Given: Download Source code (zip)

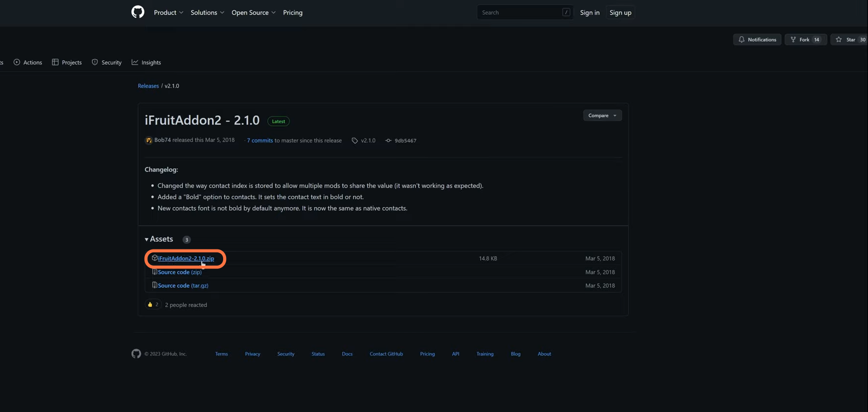Looking at the screenshot, I should click(x=179, y=272).
